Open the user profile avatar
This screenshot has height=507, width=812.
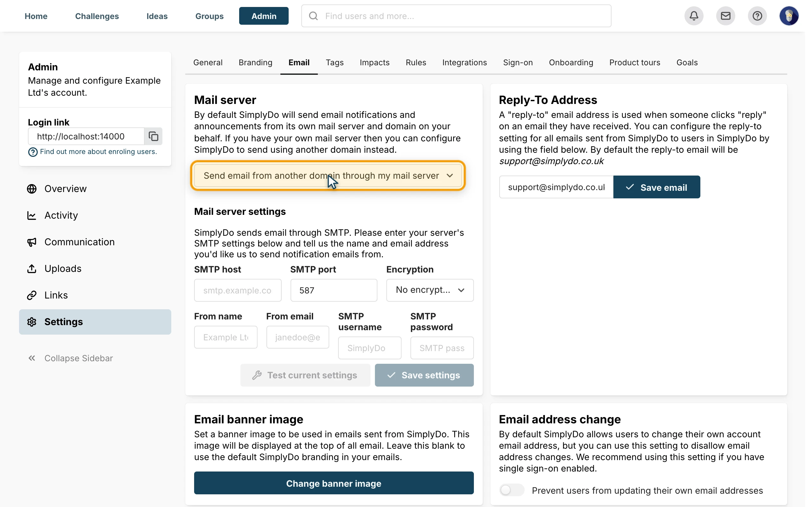pyautogui.click(x=789, y=16)
